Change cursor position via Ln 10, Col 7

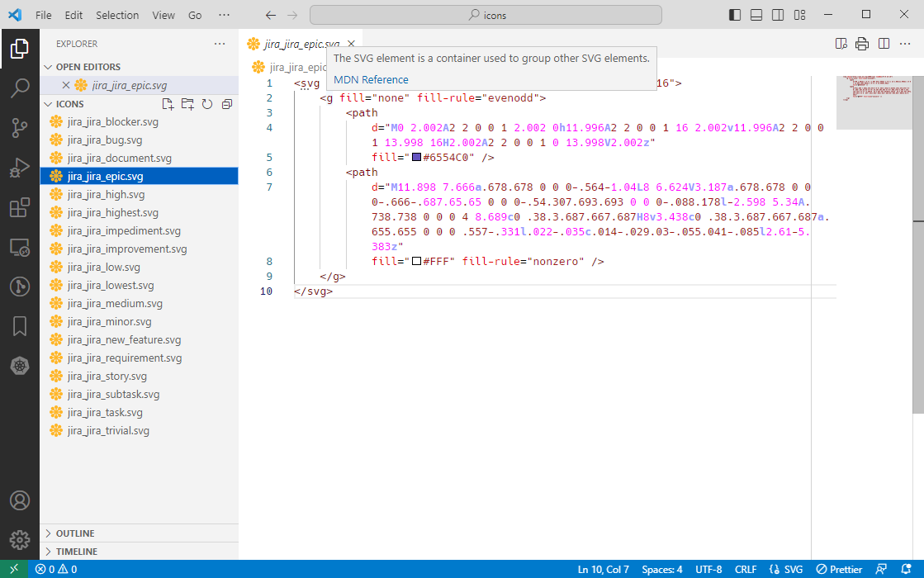pos(603,569)
